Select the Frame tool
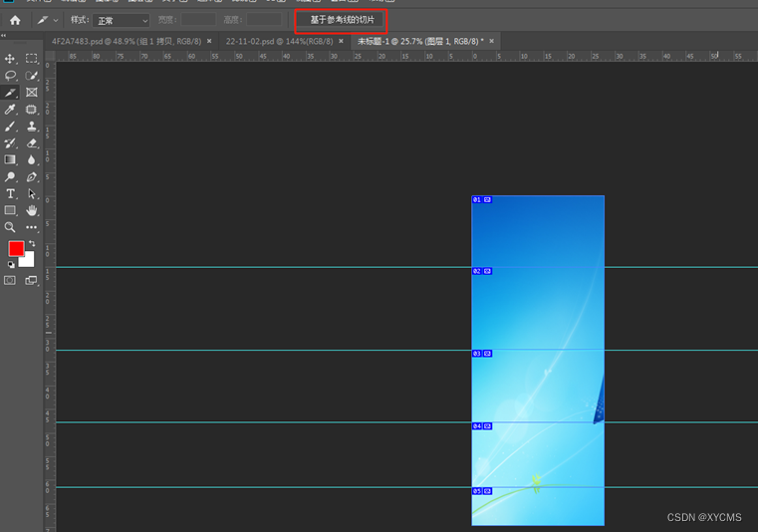Screen dimensions: 758x532 [32, 93]
